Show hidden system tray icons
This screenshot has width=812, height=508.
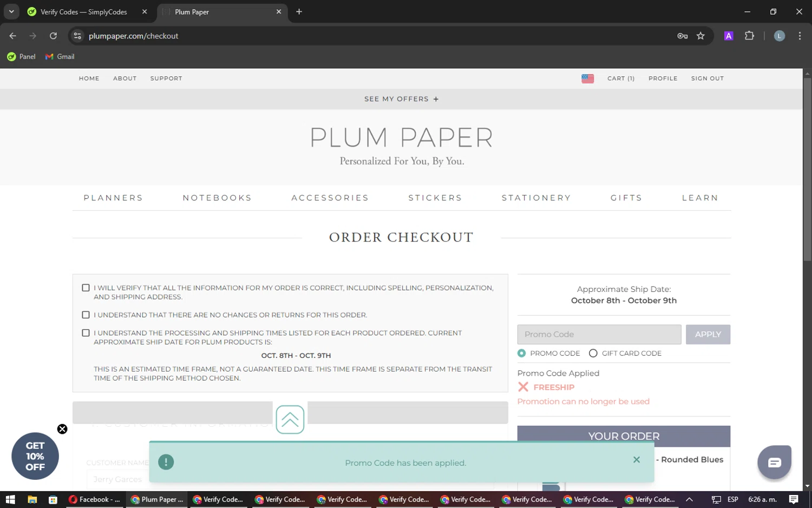tap(689, 499)
